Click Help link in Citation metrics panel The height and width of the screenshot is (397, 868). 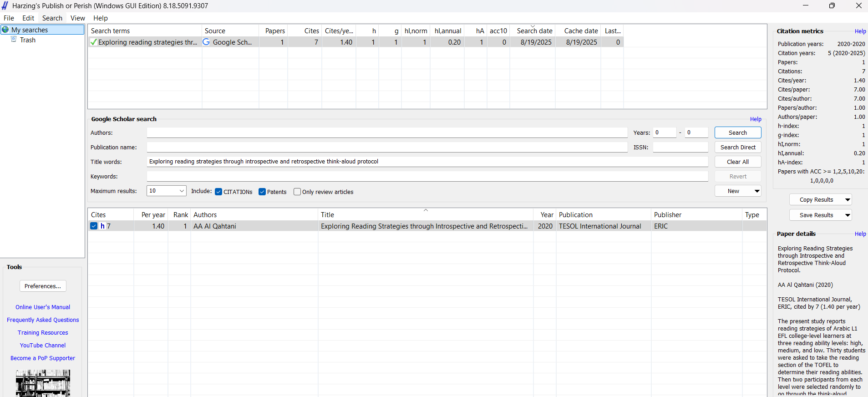[860, 31]
